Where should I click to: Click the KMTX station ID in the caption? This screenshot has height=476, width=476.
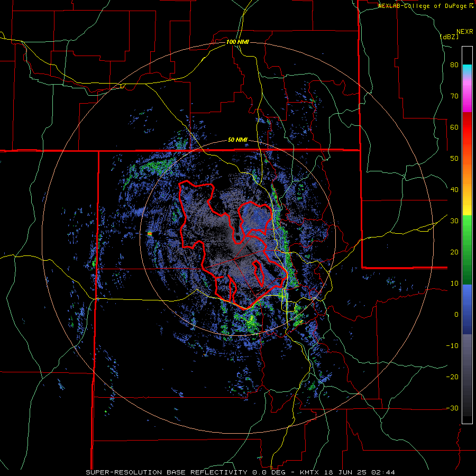point(309,472)
